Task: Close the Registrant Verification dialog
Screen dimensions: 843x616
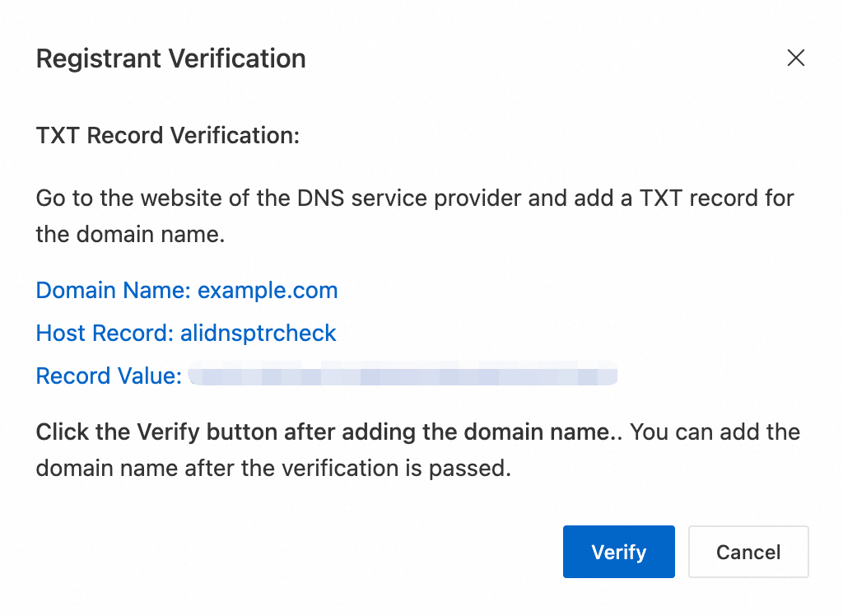Action: (x=795, y=58)
